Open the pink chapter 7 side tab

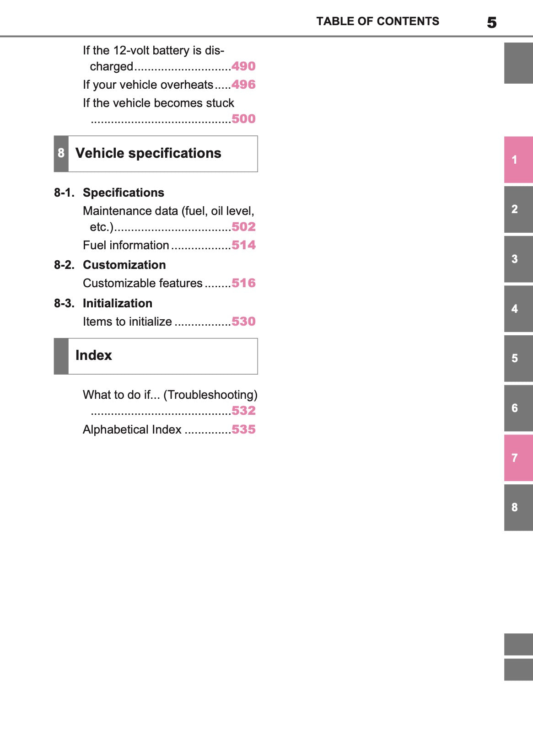pyautogui.click(x=518, y=458)
